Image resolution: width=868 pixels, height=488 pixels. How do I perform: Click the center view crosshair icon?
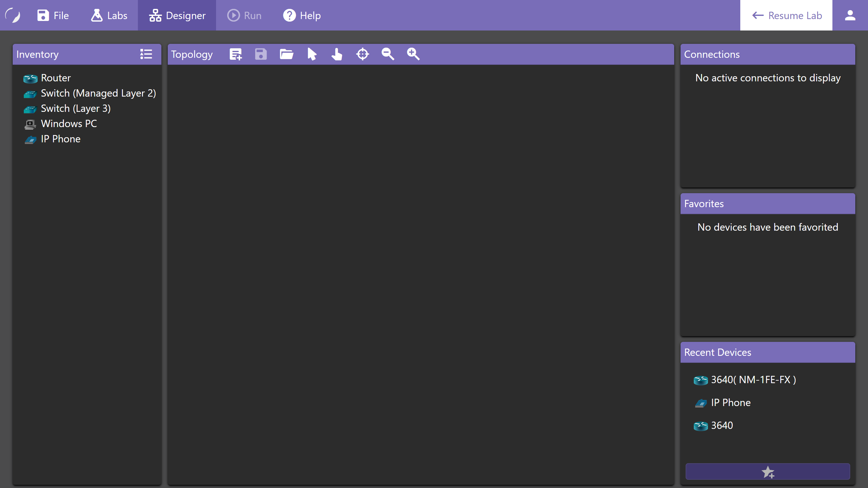point(363,54)
